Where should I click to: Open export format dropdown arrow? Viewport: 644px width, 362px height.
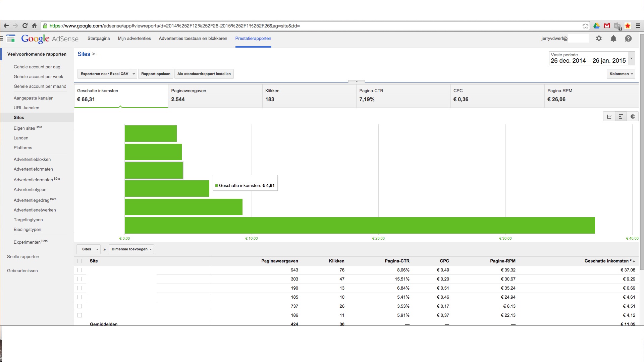pyautogui.click(x=134, y=74)
